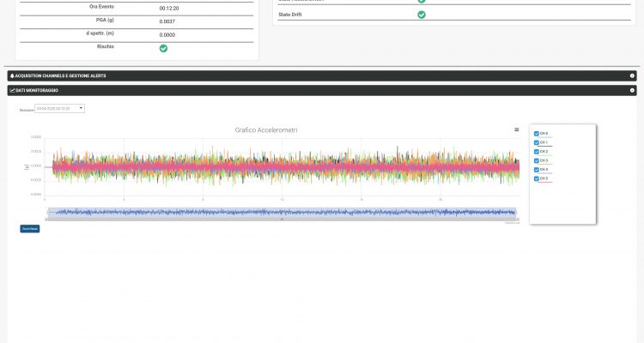Click the chart icon in Dati Monitoraggio header
Screen dimensions: 644x343
12,90
